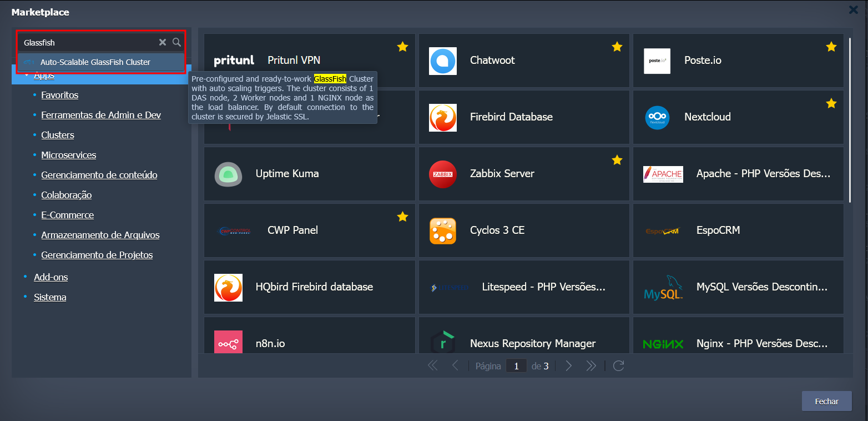Click the Litespeed logo icon
Image resolution: width=868 pixels, height=421 pixels.
click(450, 288)
